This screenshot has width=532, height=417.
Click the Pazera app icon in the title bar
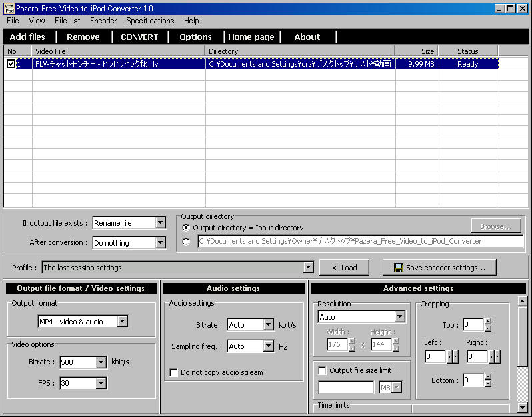(9, 9)
